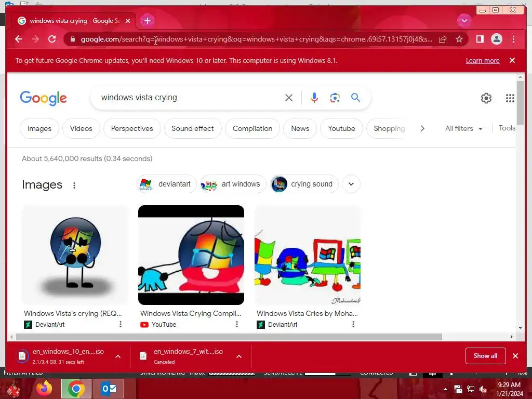Select the News filter chip

[300, 129]
